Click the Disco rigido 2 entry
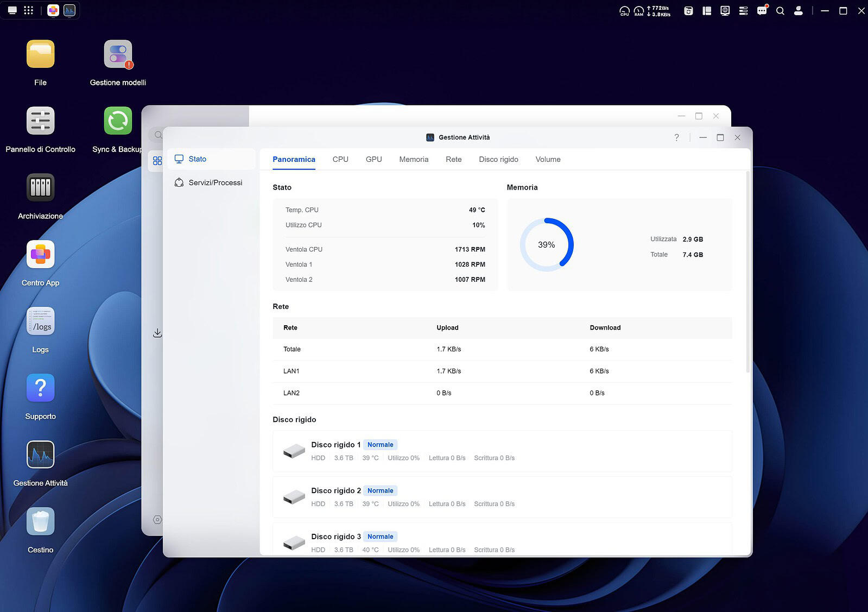The width and height of the screenshot is (868, 612). tap(502, 497)
